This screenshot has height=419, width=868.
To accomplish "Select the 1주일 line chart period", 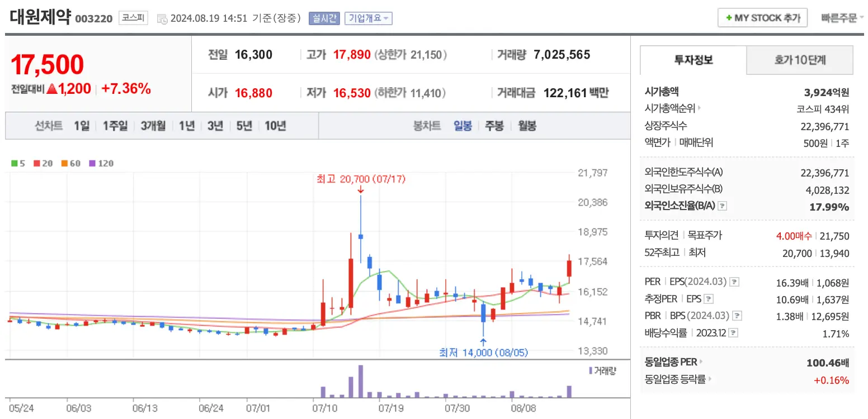I will pyautogui.click(x=115, y=126).
